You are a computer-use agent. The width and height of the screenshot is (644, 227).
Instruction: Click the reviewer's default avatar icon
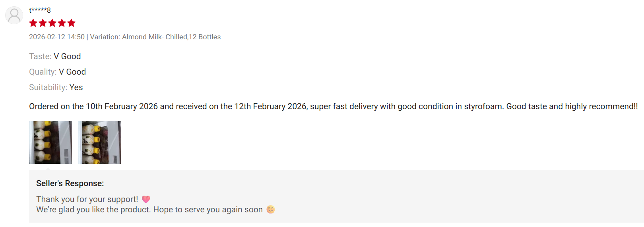pos(14,15)
